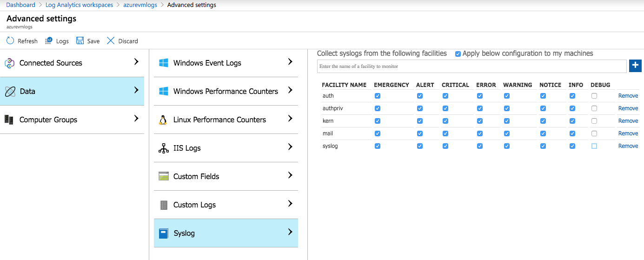The height and width of the screenshot is (260, 644).
Task: Select Computer Groups menu item
Action: pos(72,120)
